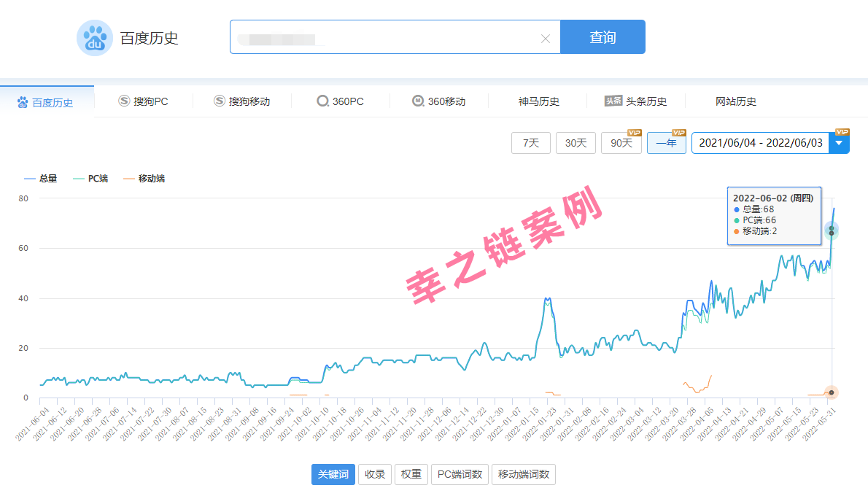Select the 收录 chart metric button
Viewport: 868px width, 496px height.
375,474
